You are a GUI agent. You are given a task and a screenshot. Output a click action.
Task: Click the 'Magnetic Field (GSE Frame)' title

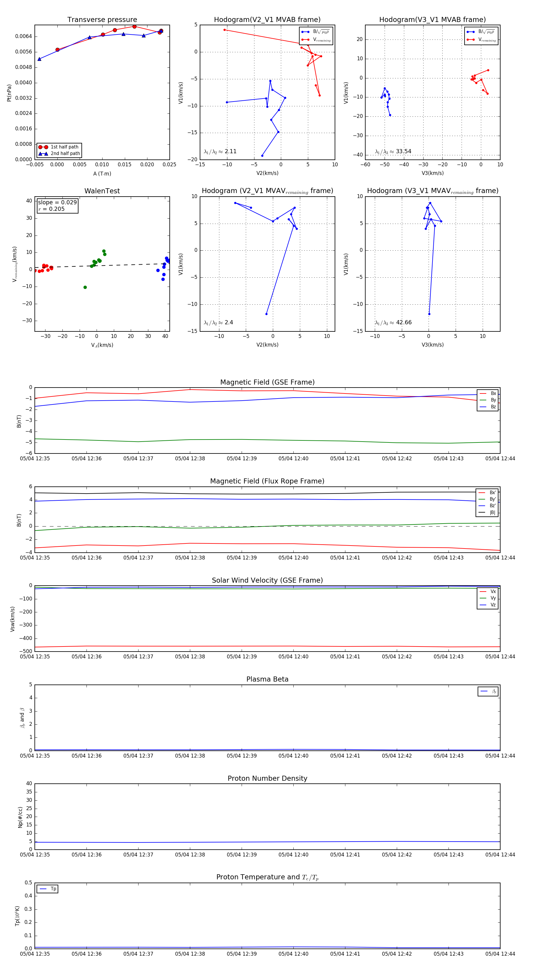tap(267, 382)
